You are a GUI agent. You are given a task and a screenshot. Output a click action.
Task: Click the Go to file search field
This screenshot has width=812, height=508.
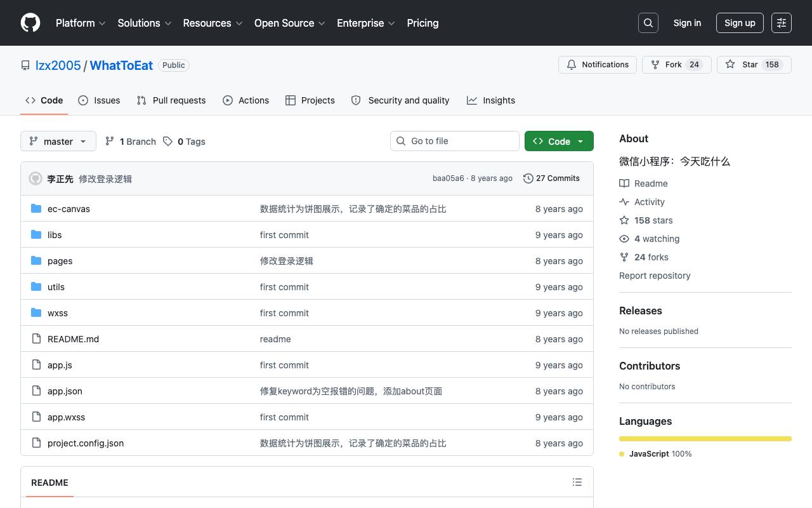pyautogui.click(x=455, y=141)
